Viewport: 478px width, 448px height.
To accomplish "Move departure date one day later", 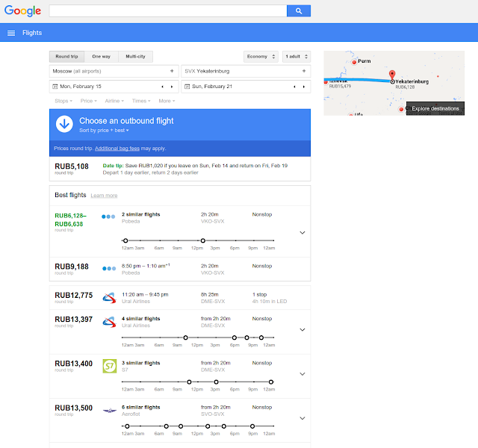I will click(x=172, y=87).
